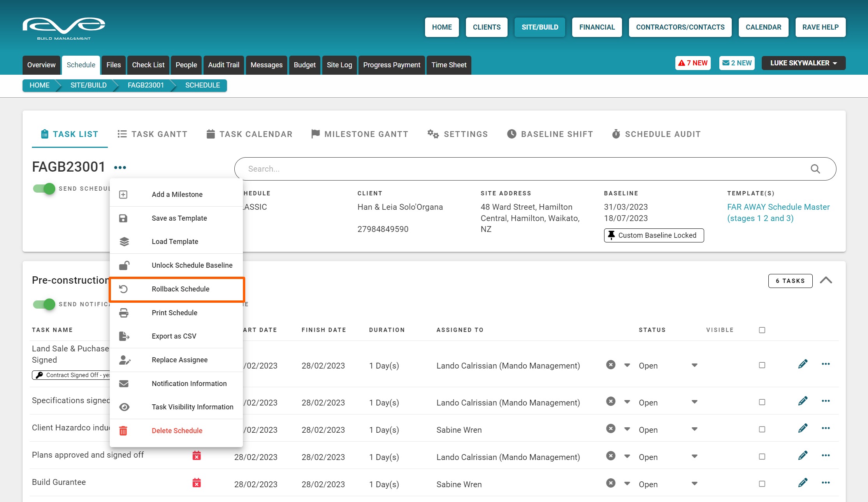This screenshot has height=502, width=868.
Task: Click the Custom Baseline Locked button
Action: pyautogui.click(x=654, y=235)
